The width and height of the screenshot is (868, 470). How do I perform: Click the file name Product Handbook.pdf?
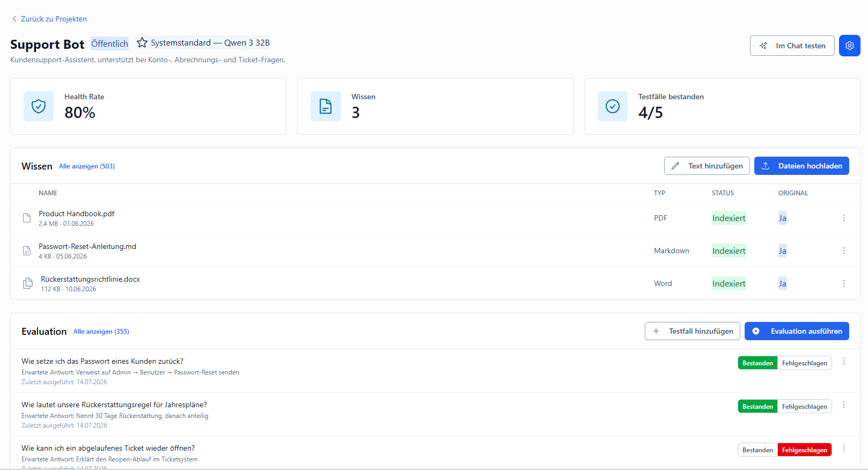click(x=77, y=214)
